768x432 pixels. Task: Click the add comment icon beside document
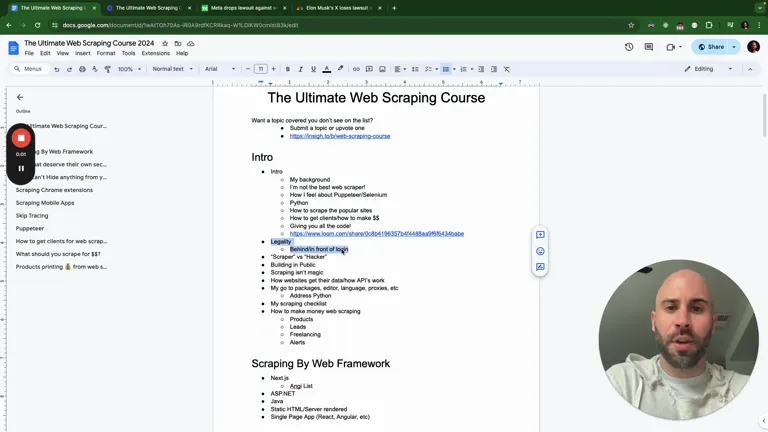click(x=540, y=235)
